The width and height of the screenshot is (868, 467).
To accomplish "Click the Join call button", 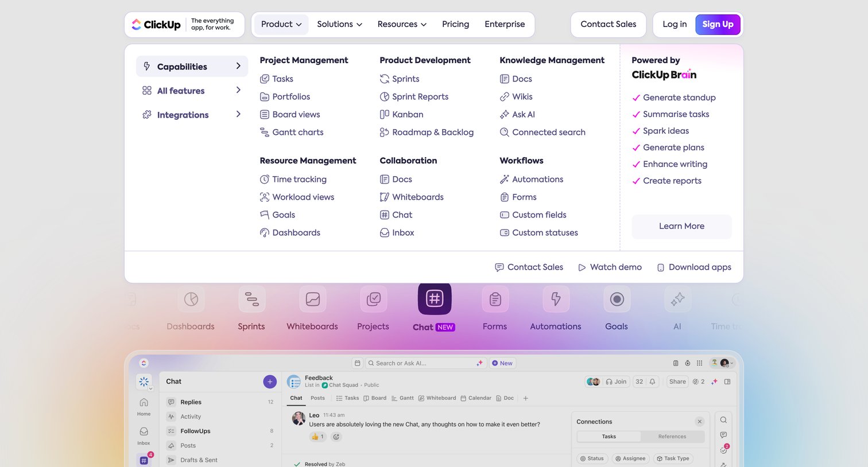I will (x=616, y=382).
